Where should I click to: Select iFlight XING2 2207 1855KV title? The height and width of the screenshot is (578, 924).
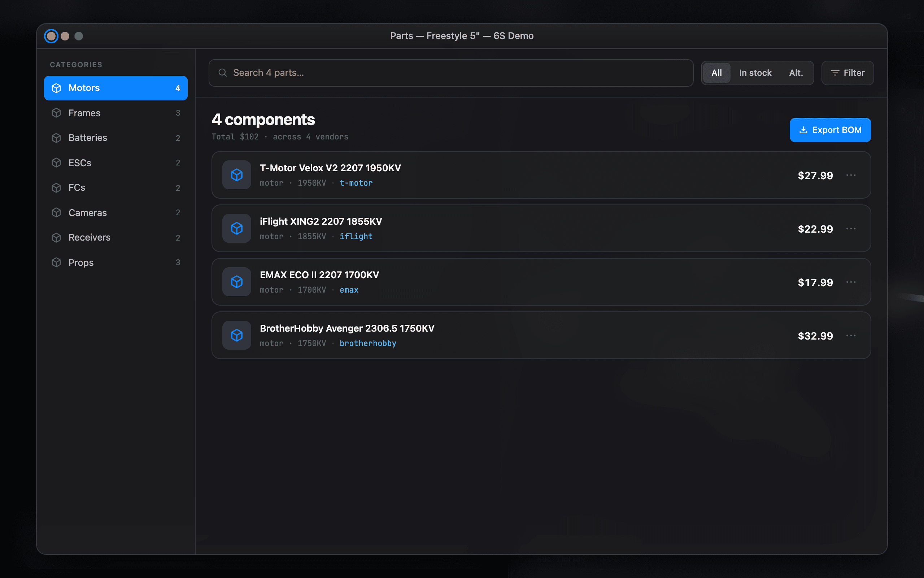pyautogui.click(x=321, y=221)
